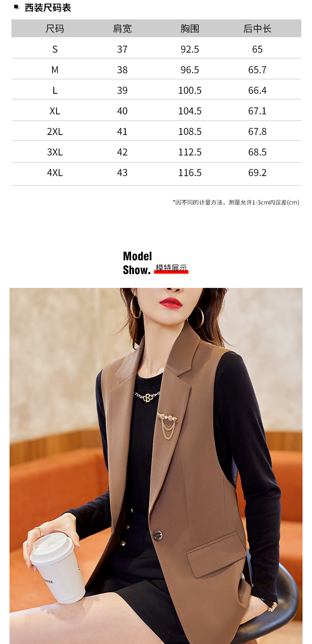Click the measurement error disclaimer note

[236, 202]
